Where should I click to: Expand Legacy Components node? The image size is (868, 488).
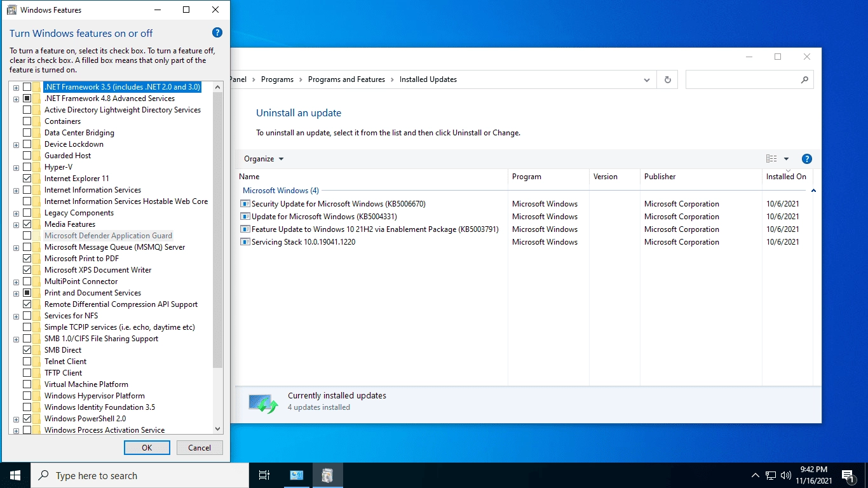(16, 213)
